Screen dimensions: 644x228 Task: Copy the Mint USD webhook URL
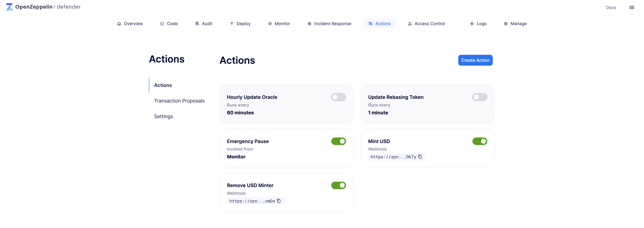tap(420, 157)
